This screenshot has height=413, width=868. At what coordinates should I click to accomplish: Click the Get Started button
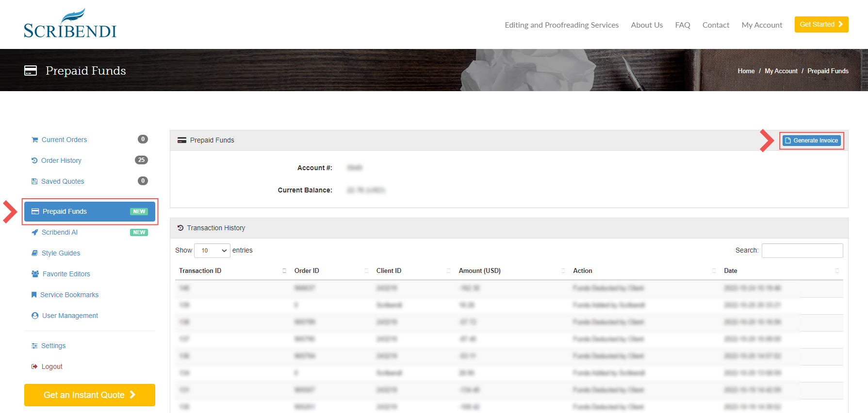click(x=821, y=24)
